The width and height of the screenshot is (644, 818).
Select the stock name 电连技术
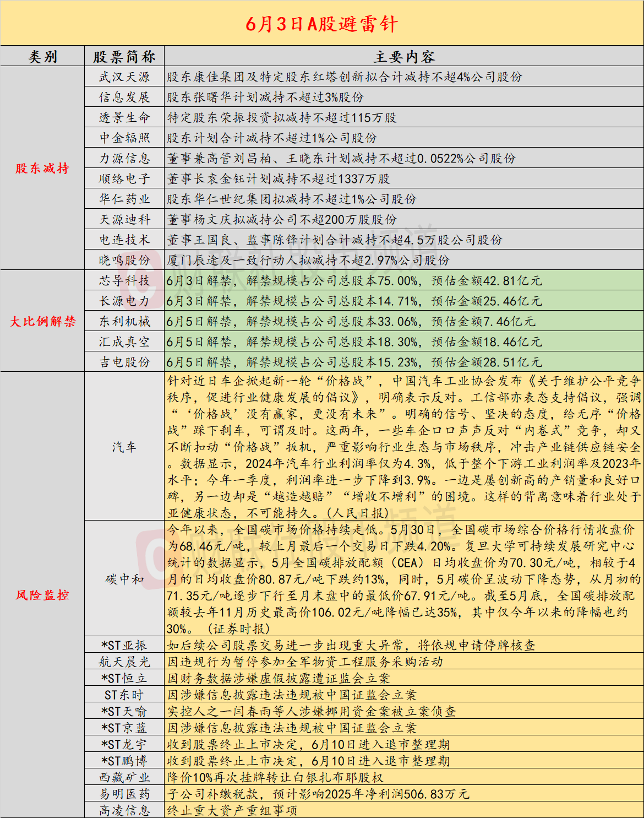pyautogui.click(x=124, y=240)
